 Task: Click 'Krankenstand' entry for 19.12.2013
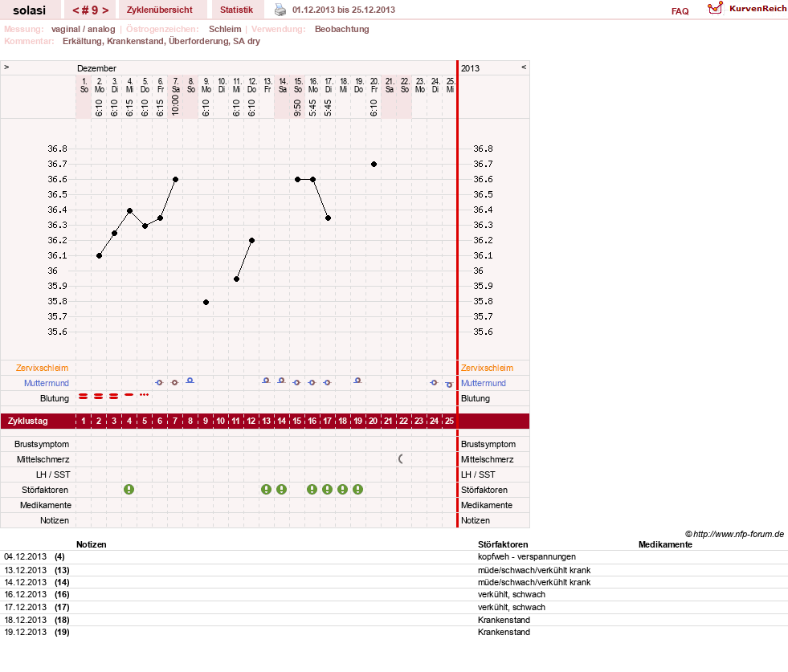(504, 632)
